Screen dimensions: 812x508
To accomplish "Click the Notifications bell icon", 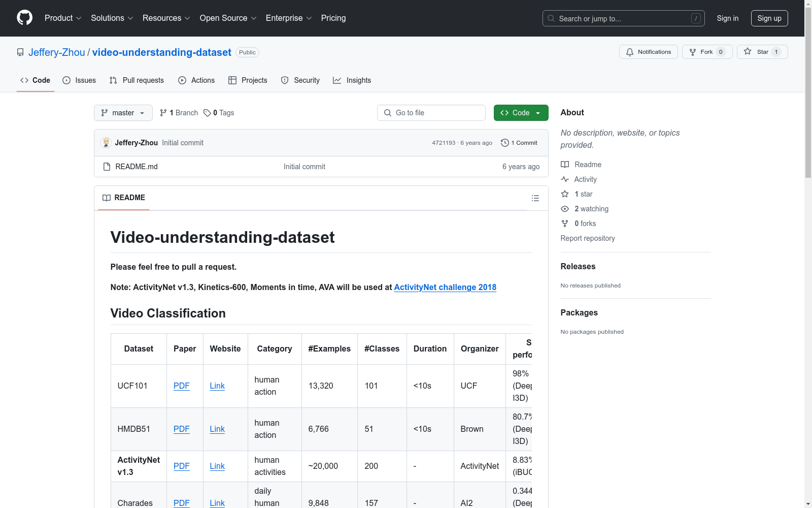I will pyautogui.click(x=630, y=52).
